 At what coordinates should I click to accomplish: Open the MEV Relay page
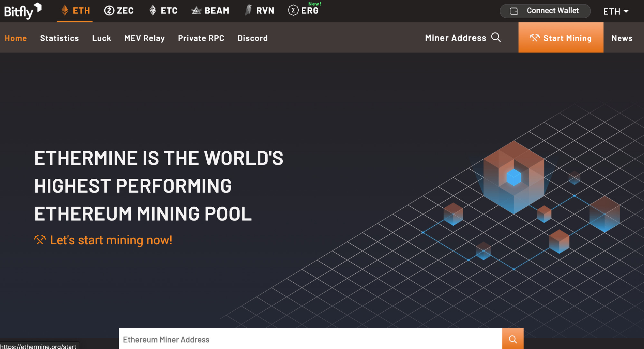[x=145, y=38]
